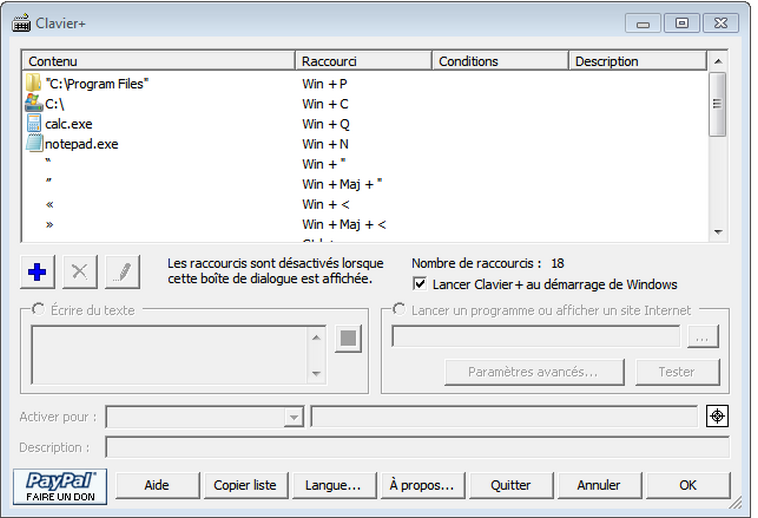Click the blue plus add shortcut button
This screenshot has width=758, height=518.
(x=38, y=271)
